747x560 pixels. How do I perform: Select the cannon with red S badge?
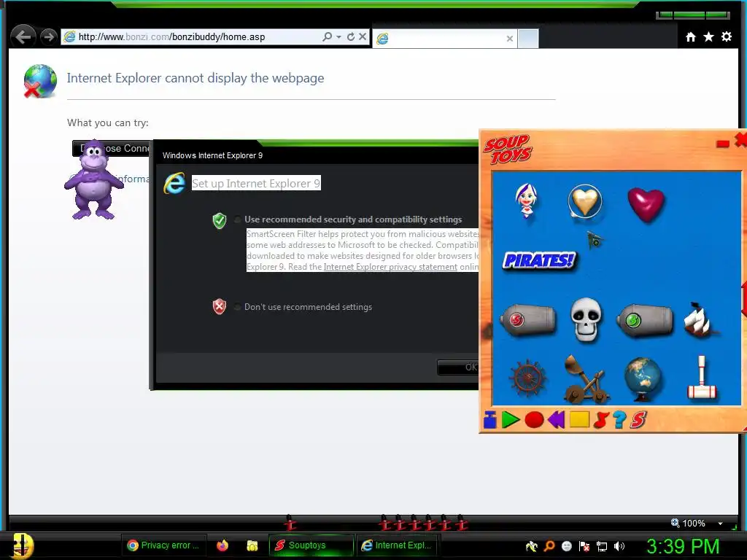(528, 319)
